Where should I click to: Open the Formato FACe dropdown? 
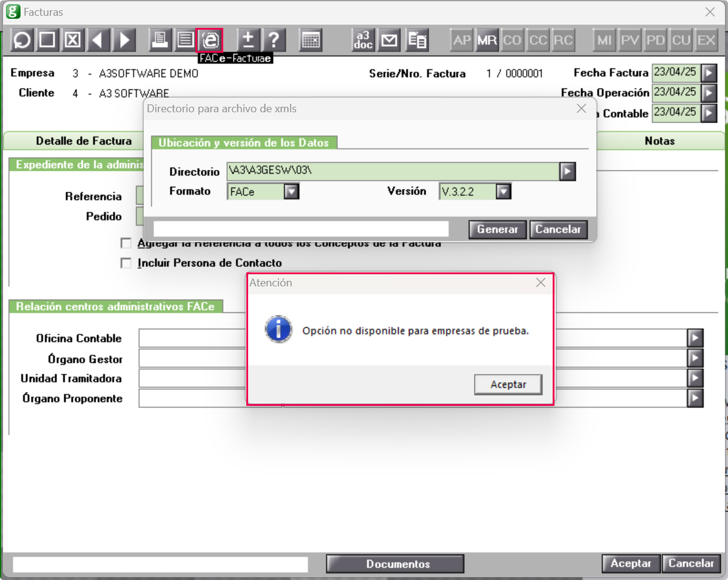coord(292,192)
